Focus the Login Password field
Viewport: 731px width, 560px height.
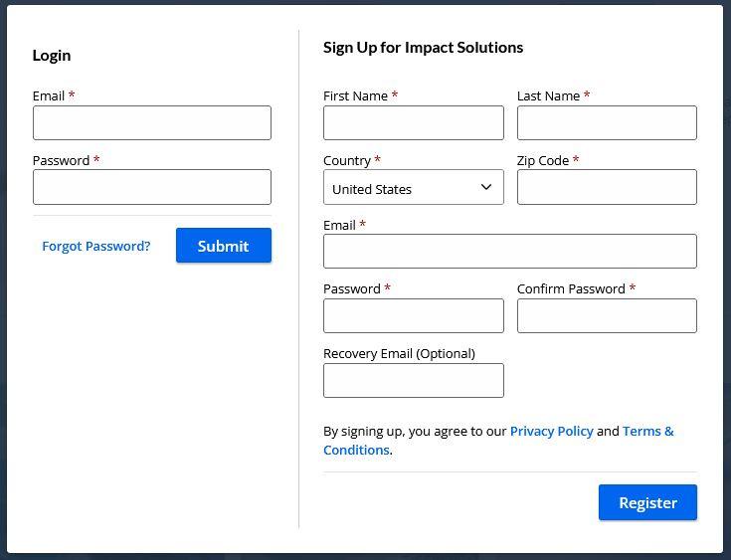(x=151, y=187)
